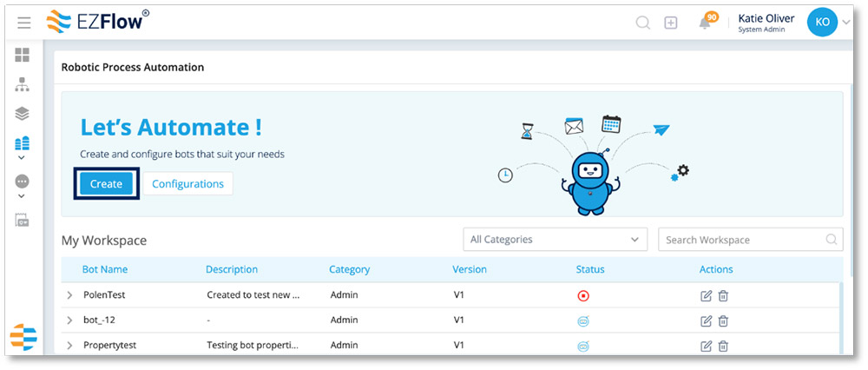Edit the PolenTest bot
Screen dimensions: 868x370
click(x=706, y=296)
